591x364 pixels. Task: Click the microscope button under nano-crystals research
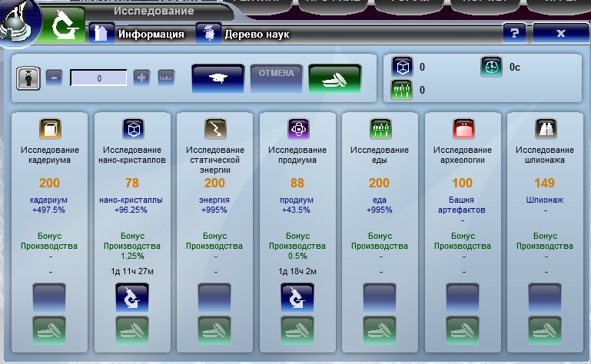pos(134,297)
